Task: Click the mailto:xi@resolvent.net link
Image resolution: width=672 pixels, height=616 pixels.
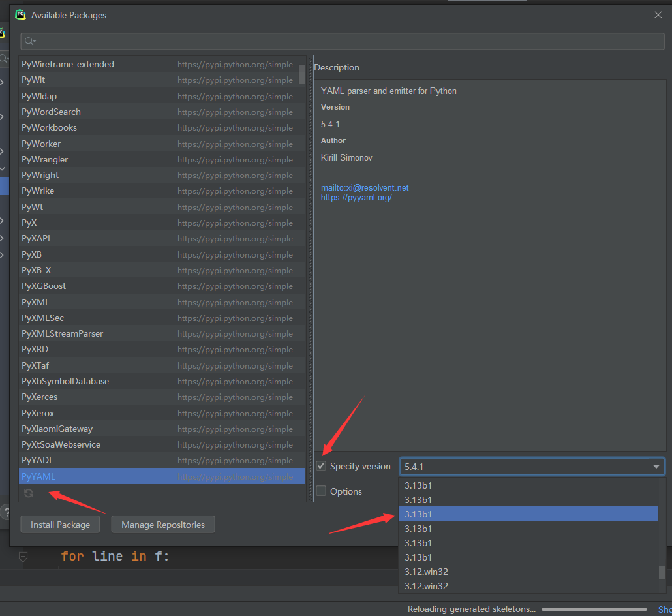Action: click(365, 187)
